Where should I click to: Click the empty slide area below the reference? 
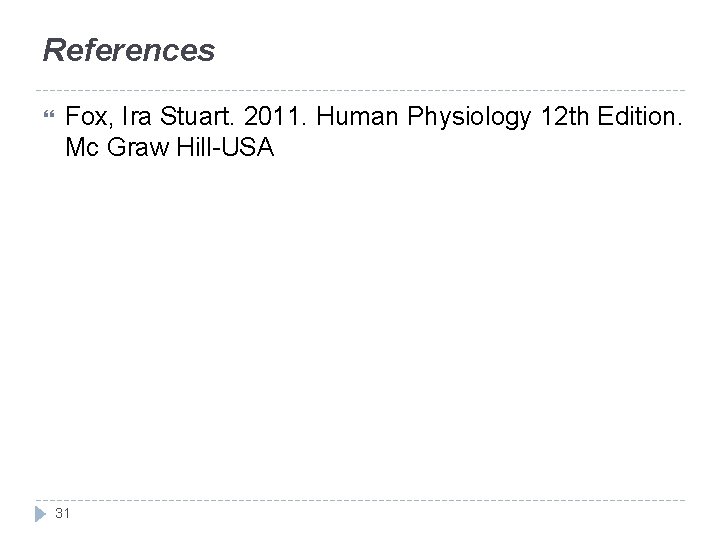click(360, 320)
